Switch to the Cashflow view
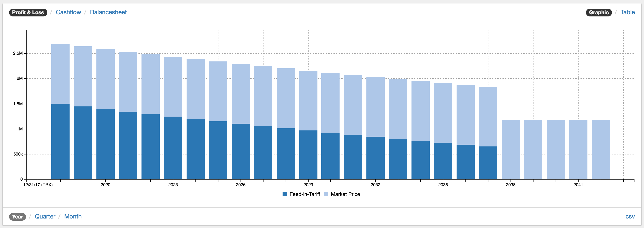Viewport: 644px width, 228px height. point(68,12)
